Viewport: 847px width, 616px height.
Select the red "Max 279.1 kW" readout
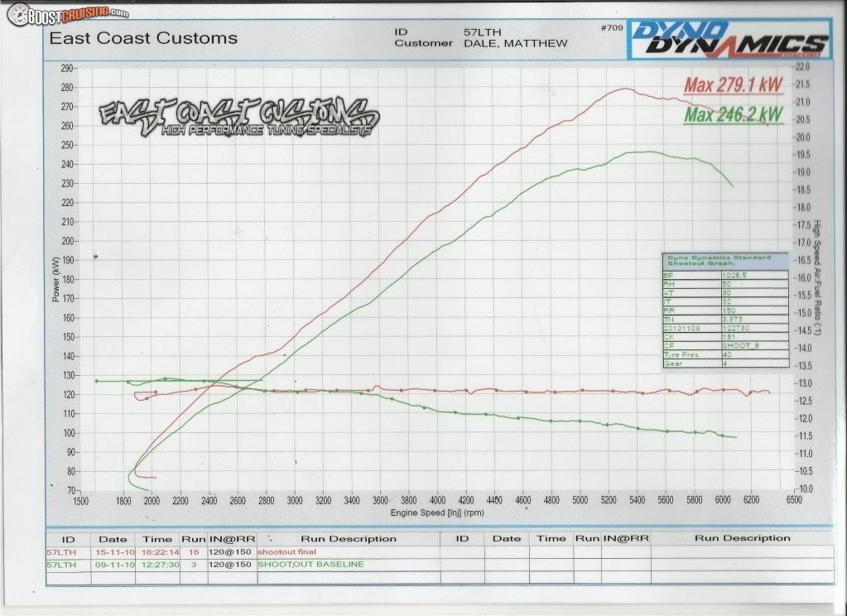734,84
